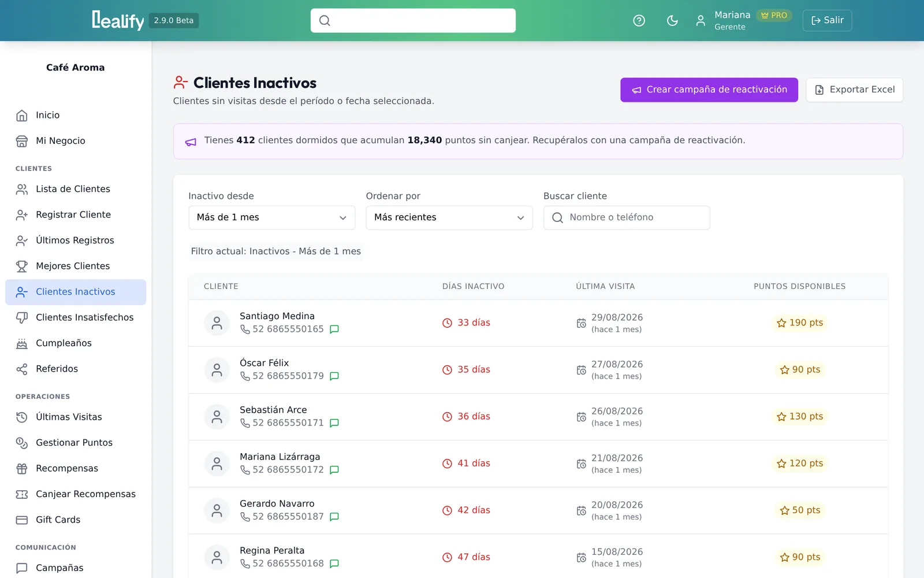Expand the Inactivo desde dropdown
The image size is (924, 578).
272,218
